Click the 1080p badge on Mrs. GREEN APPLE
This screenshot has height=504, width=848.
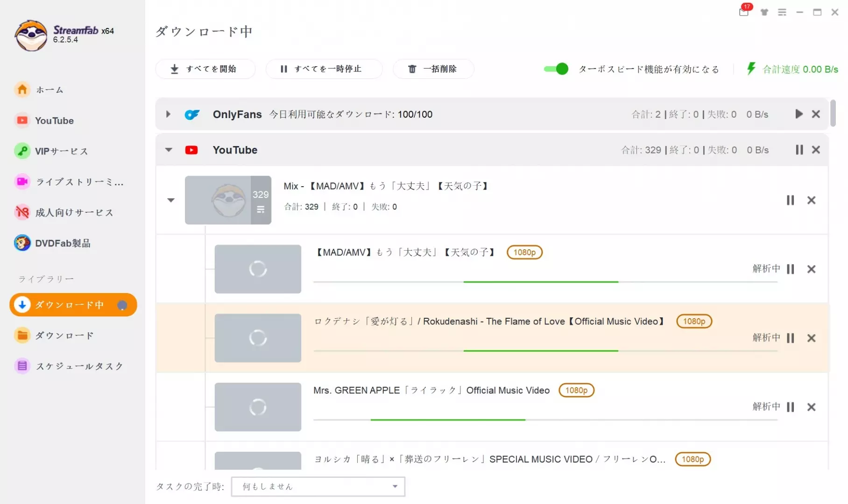576,390
